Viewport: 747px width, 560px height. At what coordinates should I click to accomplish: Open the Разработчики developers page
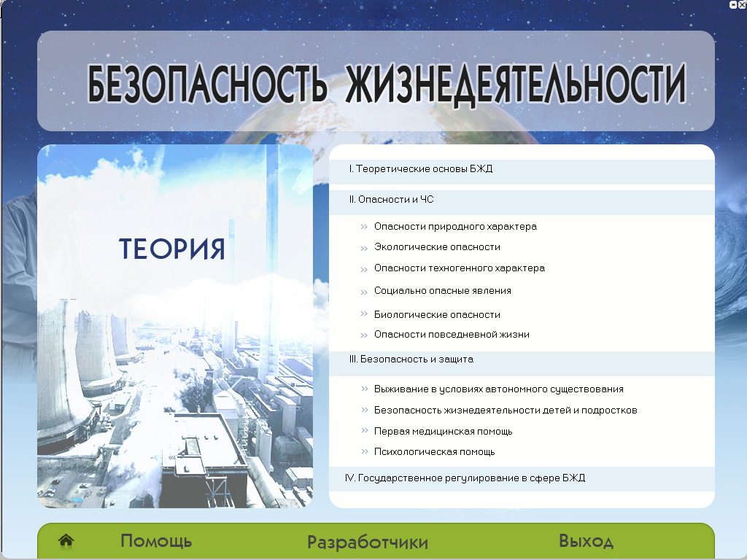[x=368, y=542]
